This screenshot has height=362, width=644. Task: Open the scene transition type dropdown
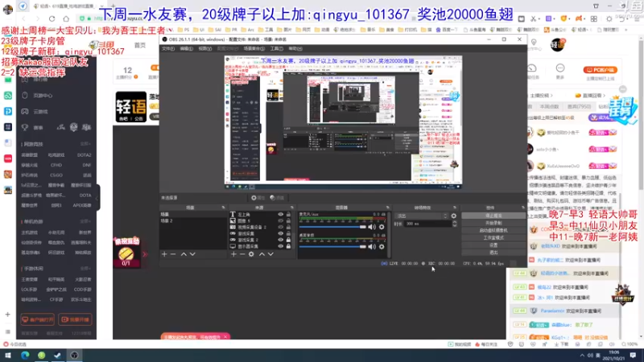tap(421, 216)
